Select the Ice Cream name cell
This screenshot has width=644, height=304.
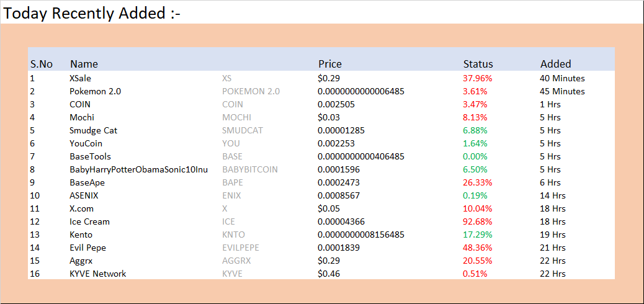(89, 222)
